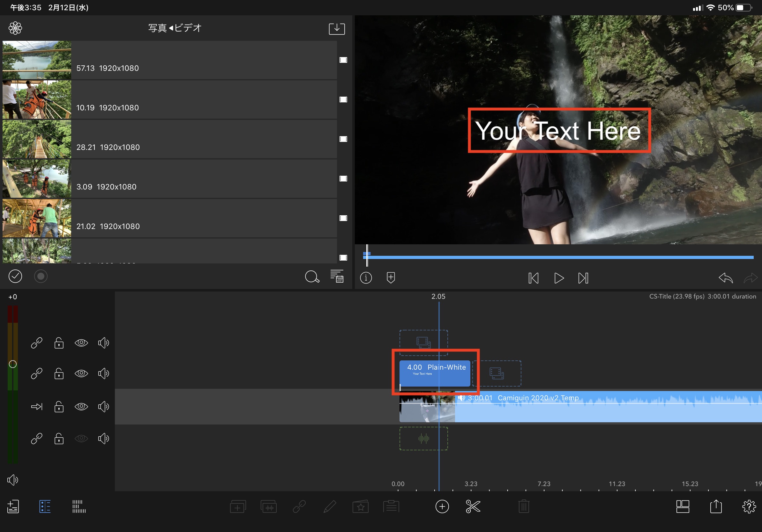
Task: Click the scissors split tool
Action: [473, 506]
